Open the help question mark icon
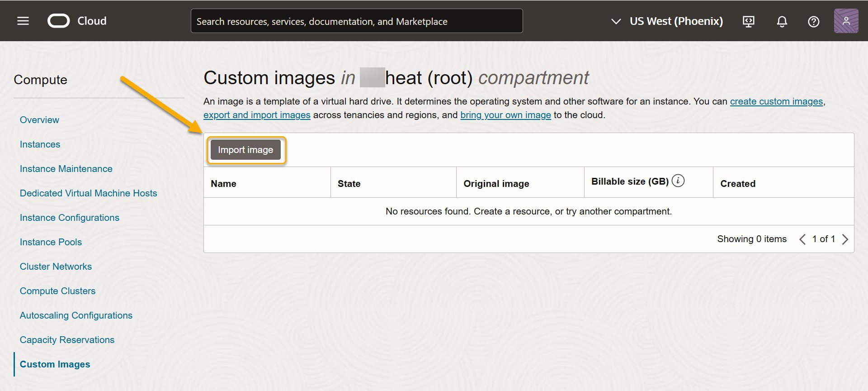 pyautogui.click(x=813, y=21)
